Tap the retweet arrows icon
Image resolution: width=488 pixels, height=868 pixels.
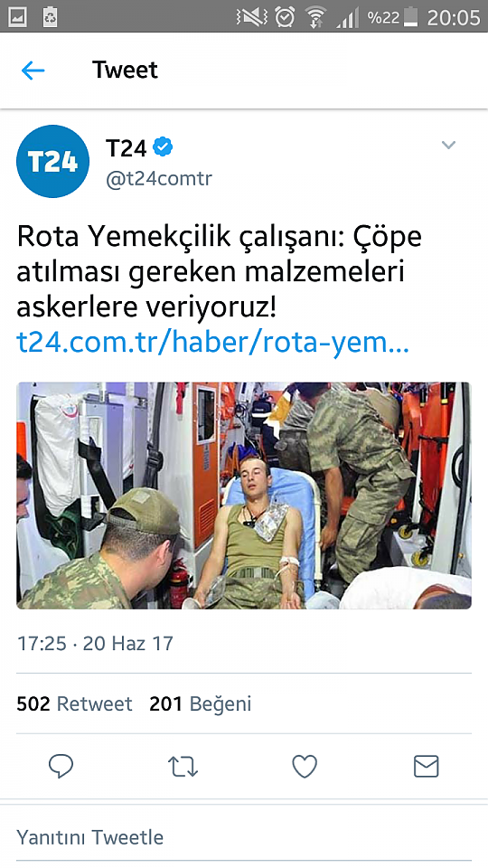pos(183,767)
